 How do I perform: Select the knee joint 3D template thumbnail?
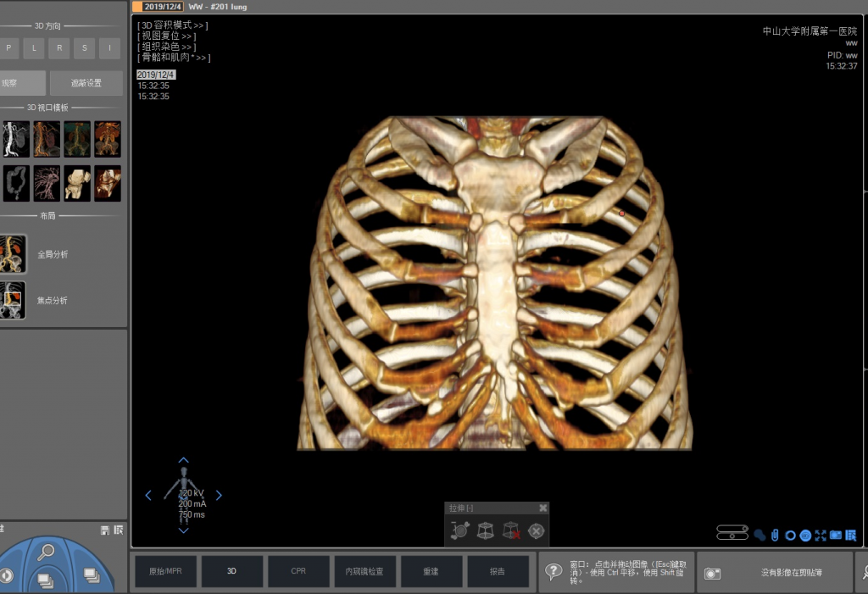tap(77, 183)
